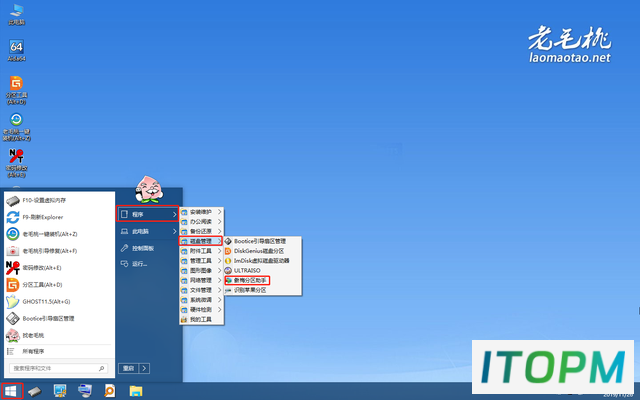Click the 重启 button
640x400 pixels.
point(129,368)
